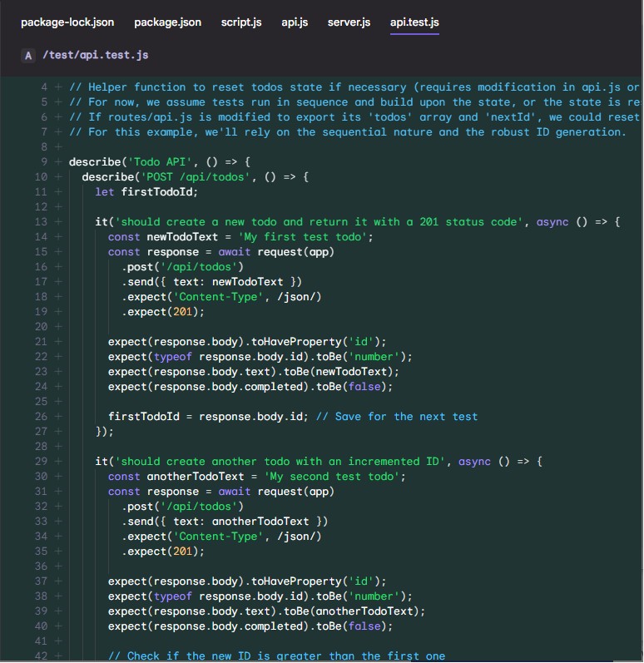Click 'expect(response.body.text).toBe(anotherTodoText);'
644x663 pixels.
266,611
